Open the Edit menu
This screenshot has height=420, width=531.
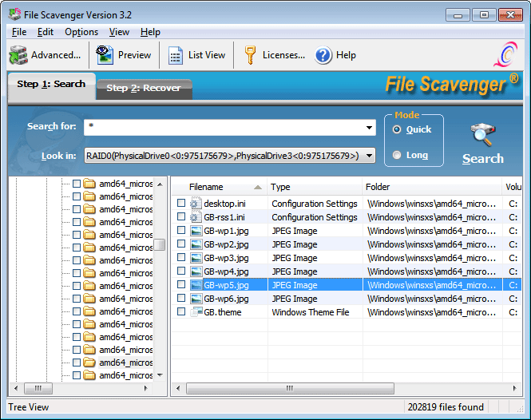click(46, 32)
